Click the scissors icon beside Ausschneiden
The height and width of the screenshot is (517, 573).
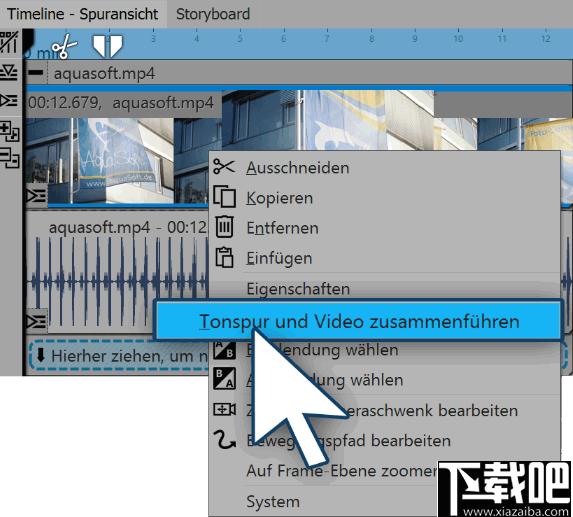(224, 166)
